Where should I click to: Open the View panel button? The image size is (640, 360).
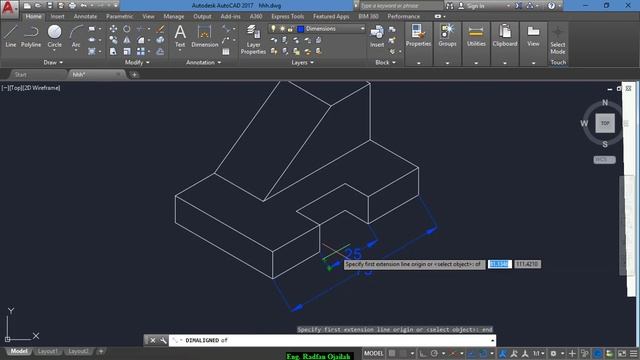pos(533,36)
